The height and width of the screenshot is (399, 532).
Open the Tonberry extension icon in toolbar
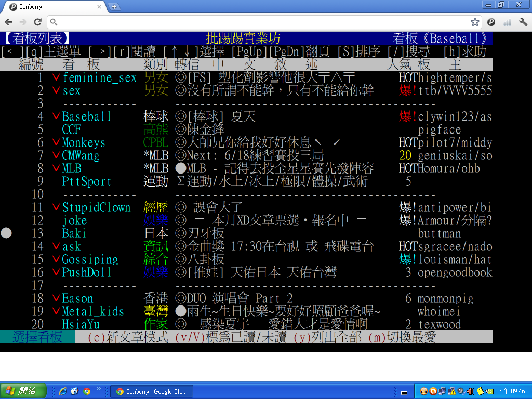coord(491,22)
